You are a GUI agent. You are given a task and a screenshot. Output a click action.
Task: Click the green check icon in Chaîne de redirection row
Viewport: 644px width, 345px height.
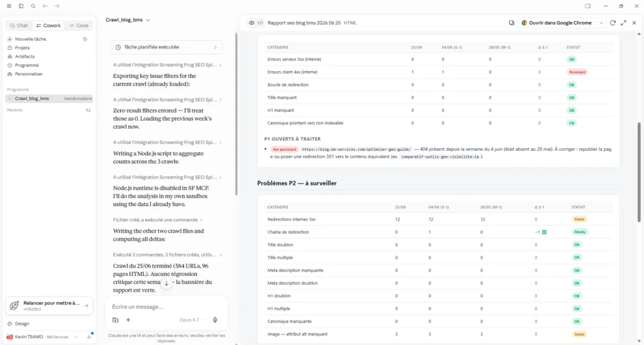pos(544,232)
